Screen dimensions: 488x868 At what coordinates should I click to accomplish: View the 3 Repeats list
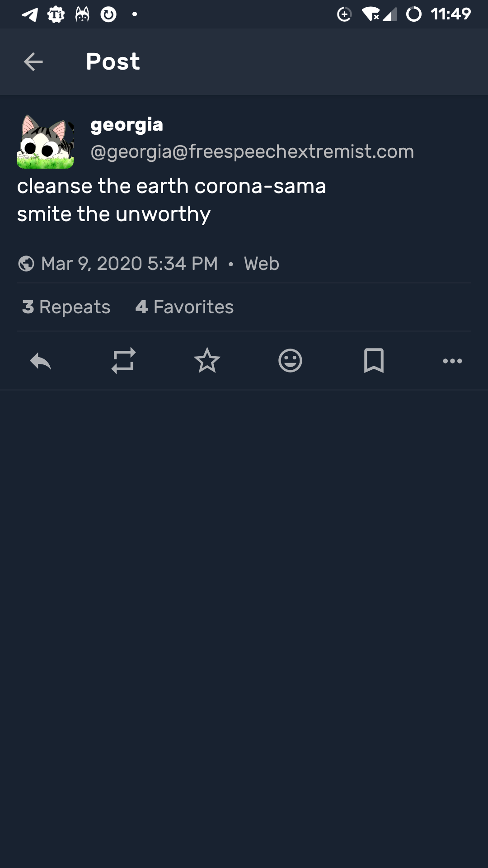(66, 307)
